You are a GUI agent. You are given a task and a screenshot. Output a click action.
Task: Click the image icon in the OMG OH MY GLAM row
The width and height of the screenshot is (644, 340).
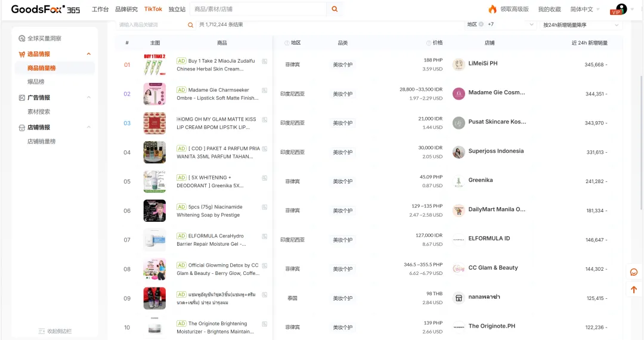[x=265, y=119]
